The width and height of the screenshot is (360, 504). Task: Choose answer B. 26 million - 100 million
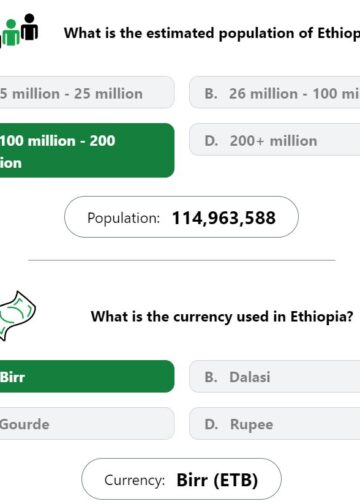[x=275, y=93]
